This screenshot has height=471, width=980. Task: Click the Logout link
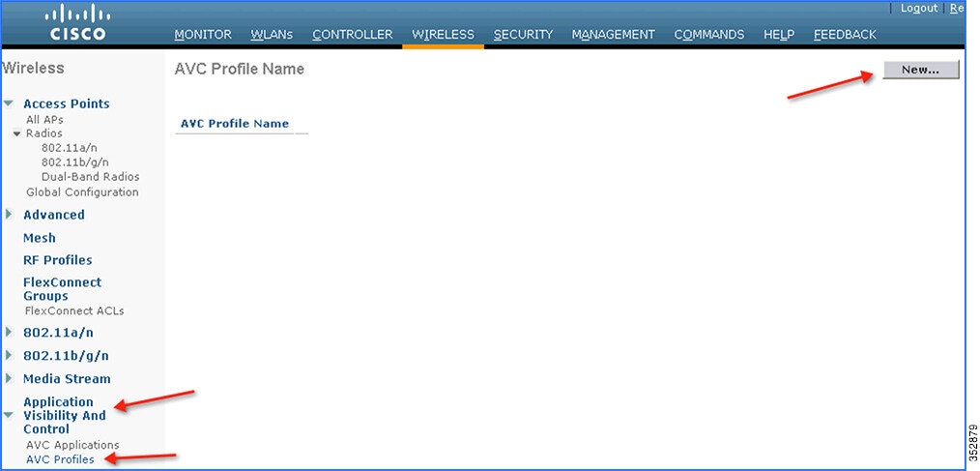(x=919, y=8)
